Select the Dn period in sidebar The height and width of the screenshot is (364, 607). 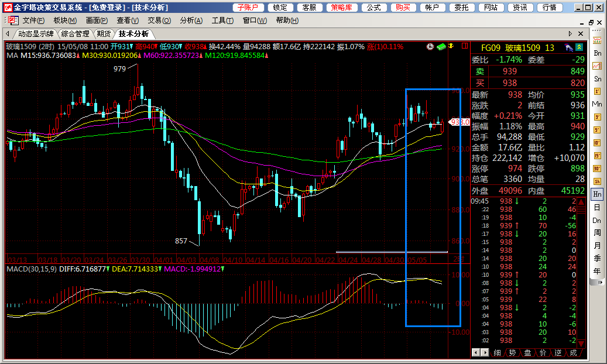click(x=597, y=221)
